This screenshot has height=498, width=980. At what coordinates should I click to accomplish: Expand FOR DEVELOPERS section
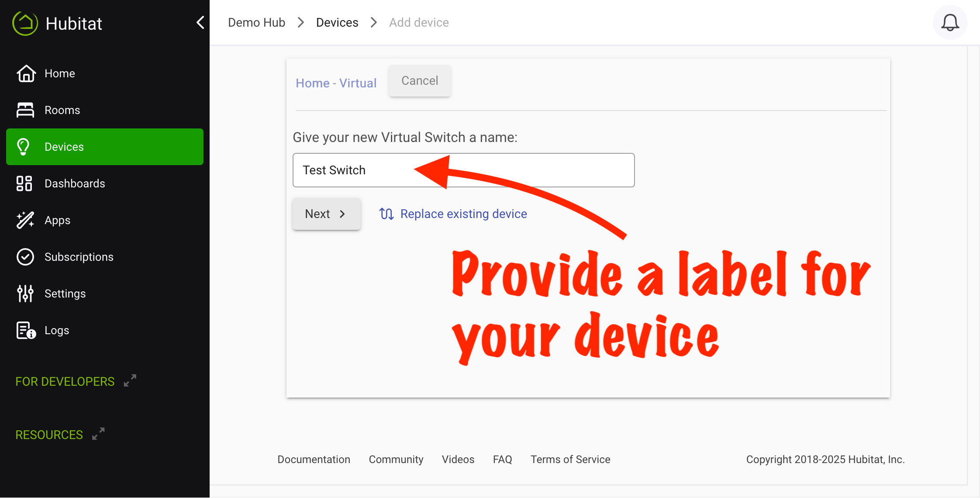pyautogui.click(x=65, y=381)
